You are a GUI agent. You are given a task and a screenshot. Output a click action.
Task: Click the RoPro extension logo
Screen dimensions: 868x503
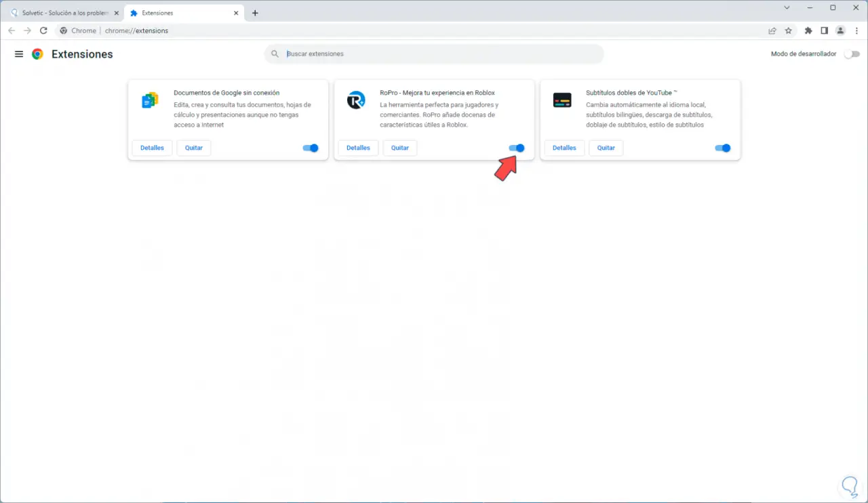[356, 100]
